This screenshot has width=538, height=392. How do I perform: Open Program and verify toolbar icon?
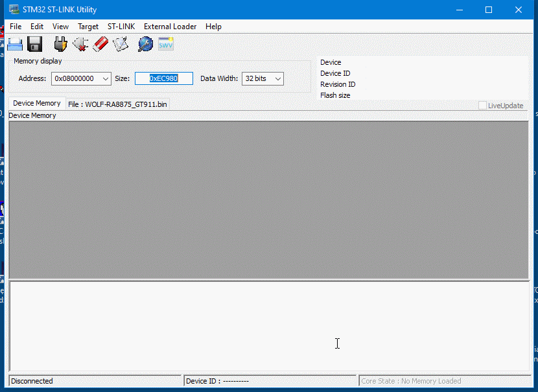(x=121, y=44)
